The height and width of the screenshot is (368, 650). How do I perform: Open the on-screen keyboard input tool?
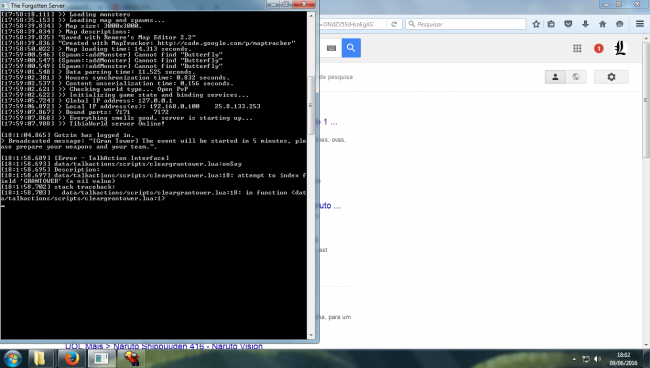[331, 48]
